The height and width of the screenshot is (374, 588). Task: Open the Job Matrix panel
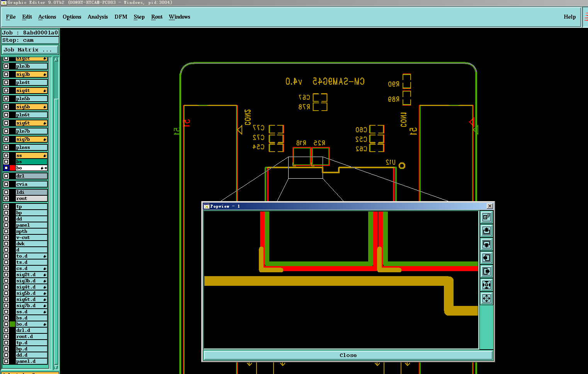pos(30,50)
